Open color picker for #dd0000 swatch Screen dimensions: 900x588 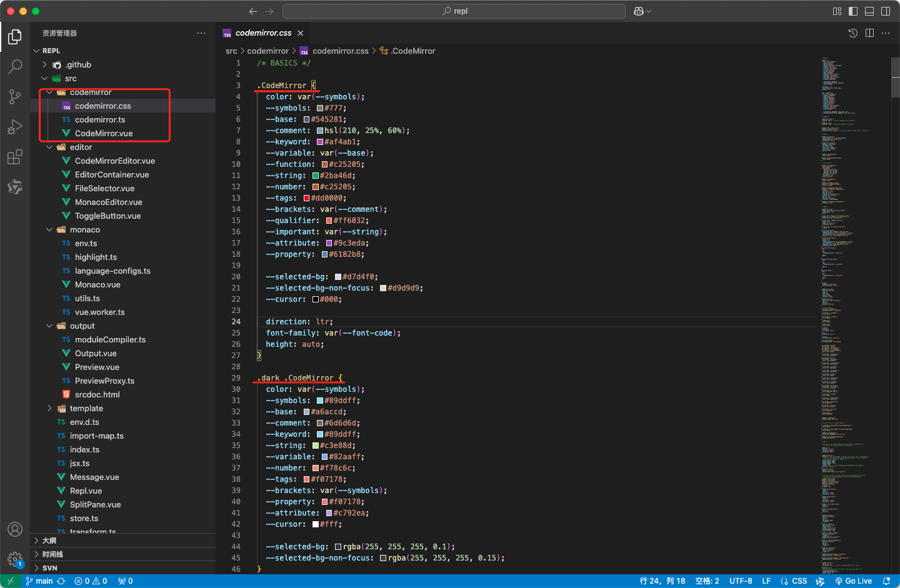[x=306, y=198]
